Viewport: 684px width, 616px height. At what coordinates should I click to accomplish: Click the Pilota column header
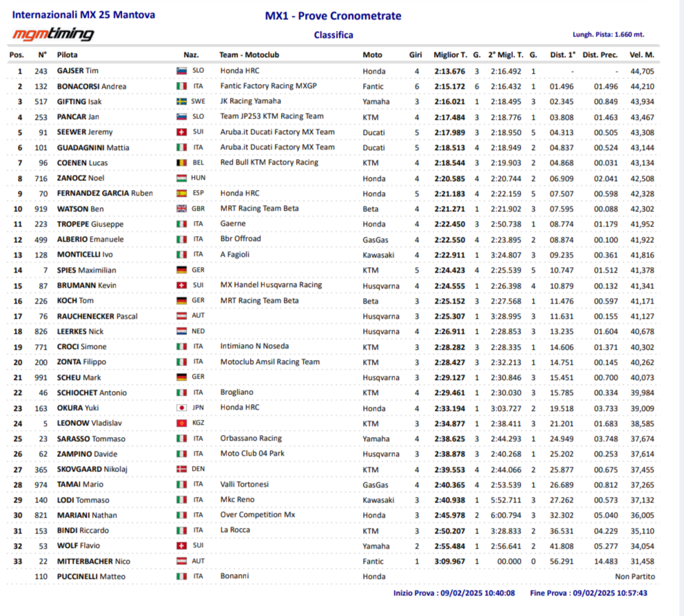coord(68,55)
